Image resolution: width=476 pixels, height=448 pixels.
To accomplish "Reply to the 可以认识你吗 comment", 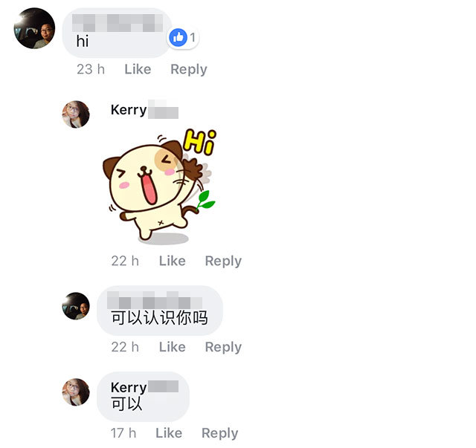I will point(223,347).
